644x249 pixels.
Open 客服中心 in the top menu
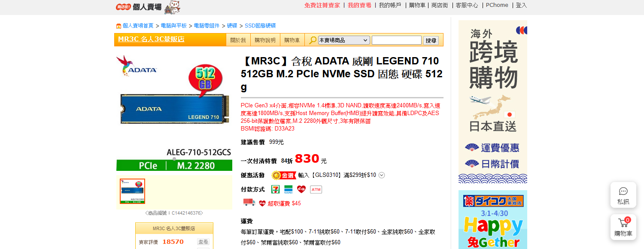point(467,5)
